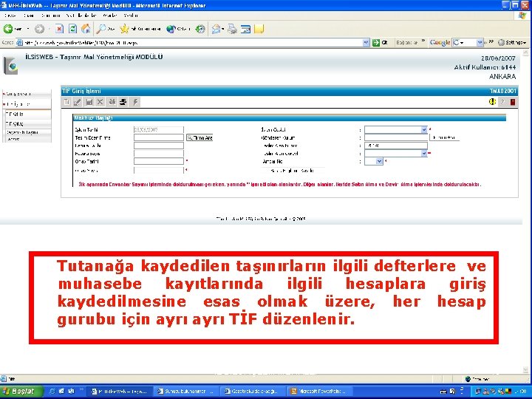Viewport: 532px width, 399px height.
Task: Open the Yardım menu
Action: point(131,16)
